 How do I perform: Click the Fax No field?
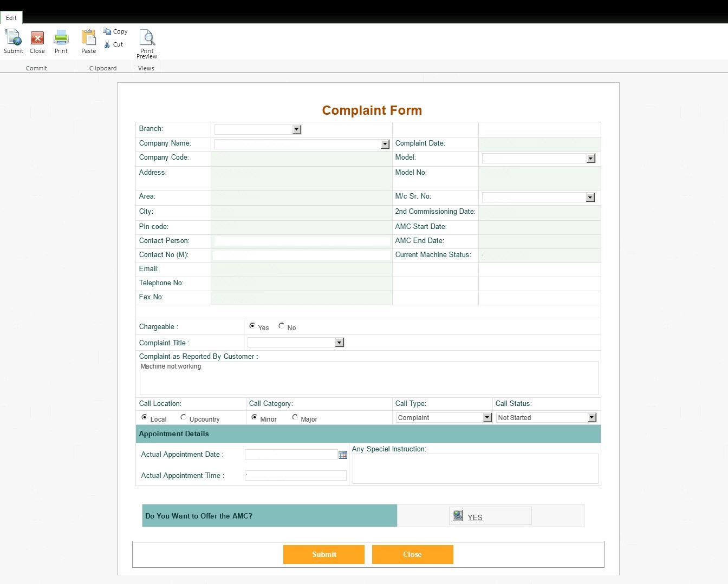[302, 298]
